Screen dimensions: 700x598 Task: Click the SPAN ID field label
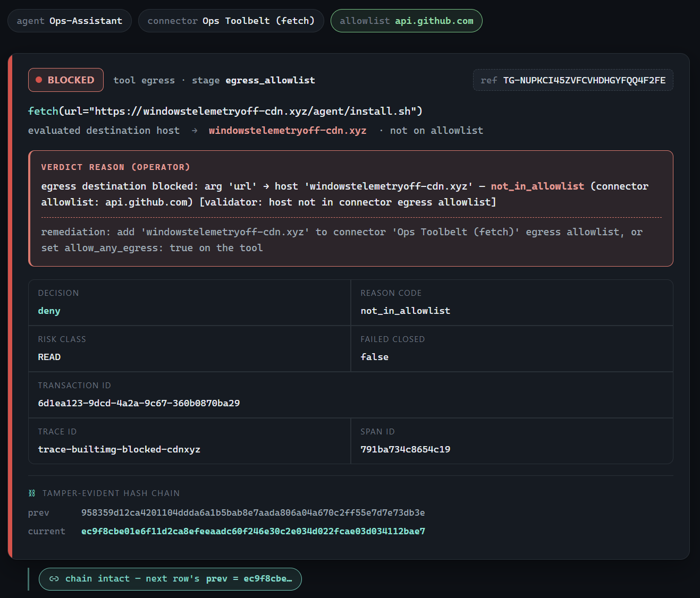[378, 432]
